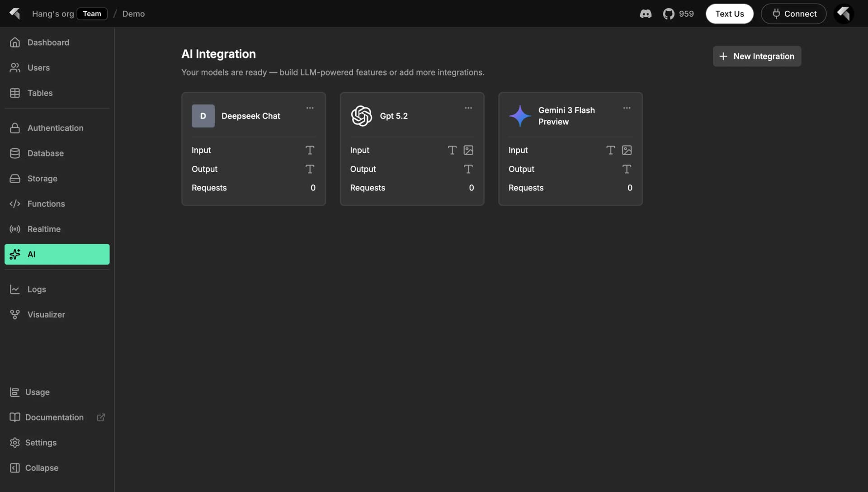Click the New Integration button

pyautogui.click(x=757, y=56)
